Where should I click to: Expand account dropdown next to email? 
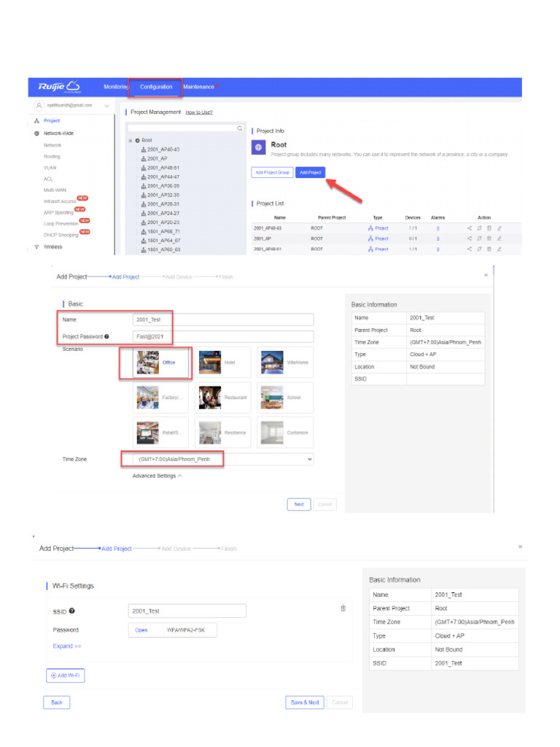(106, 106)
